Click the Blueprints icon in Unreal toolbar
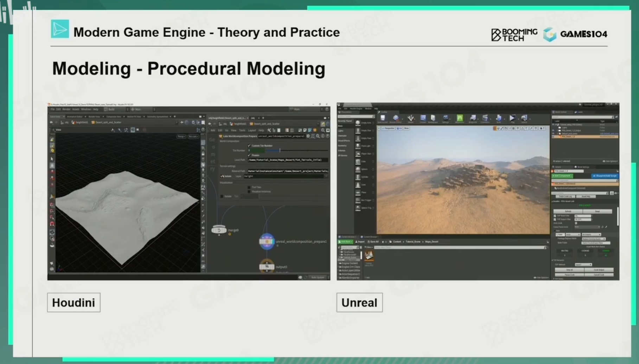This screenshot has height=364, width=639. coord(473,118)
